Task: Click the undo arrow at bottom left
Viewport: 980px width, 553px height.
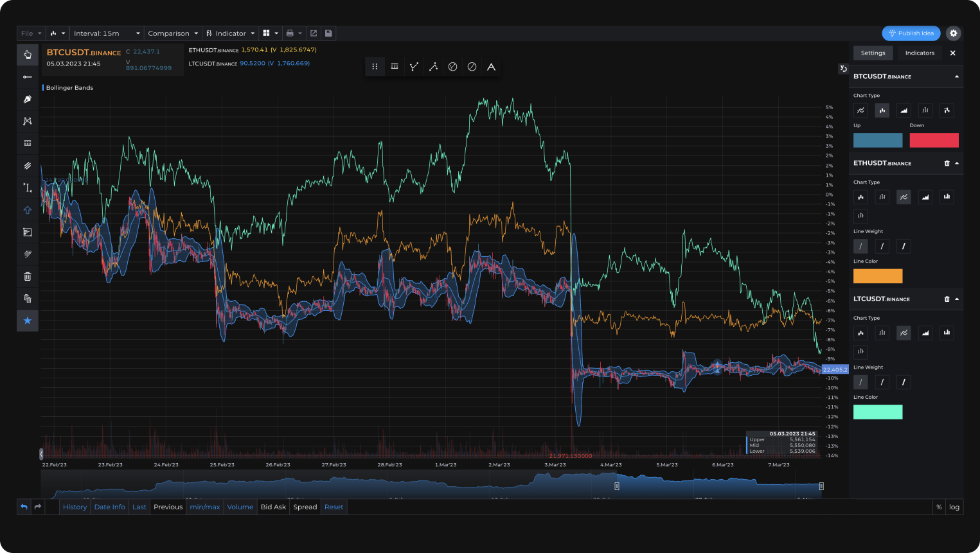Action: click(x=24, y=507)
